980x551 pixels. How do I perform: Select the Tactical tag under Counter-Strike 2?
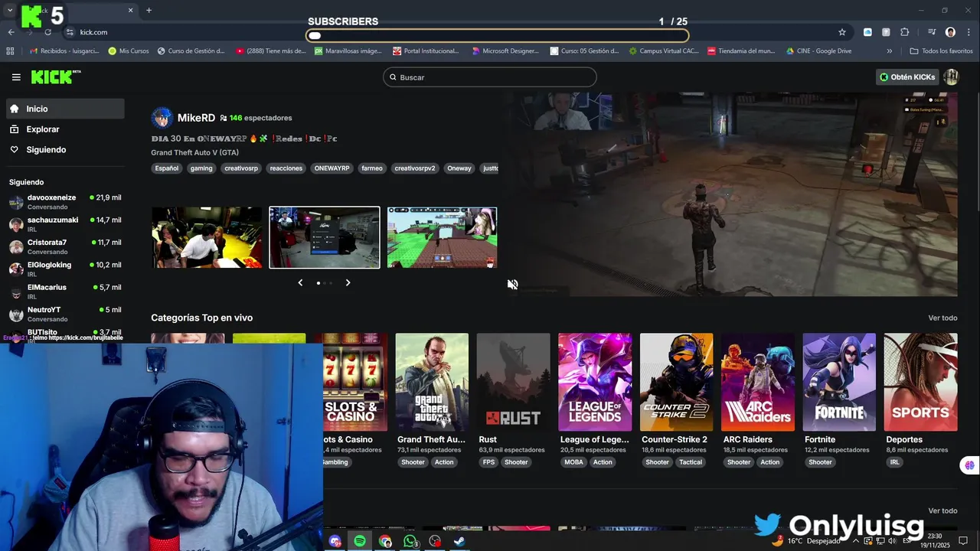(691, 462)
